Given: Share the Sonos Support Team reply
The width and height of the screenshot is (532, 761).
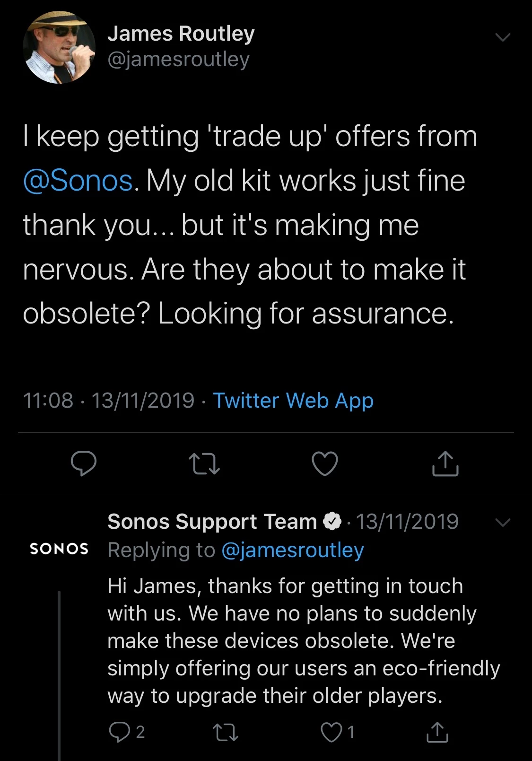Looking at the screenshot, I should click(437, 732).
